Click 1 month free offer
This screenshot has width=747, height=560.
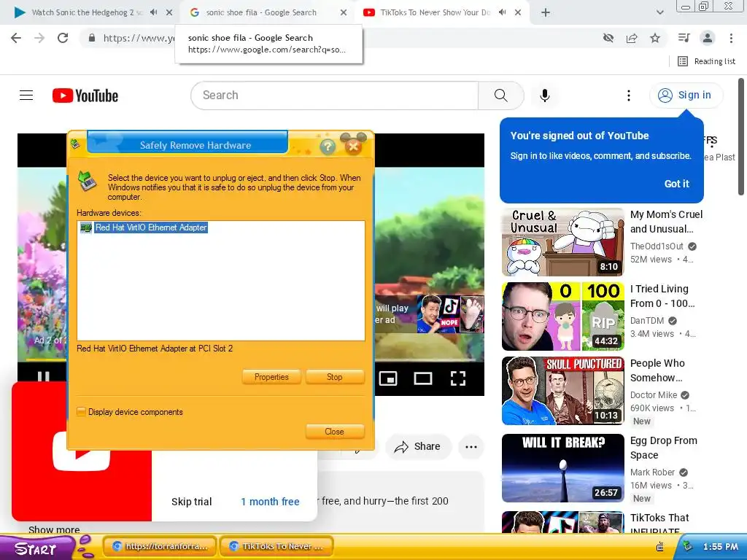click(270, 502)
